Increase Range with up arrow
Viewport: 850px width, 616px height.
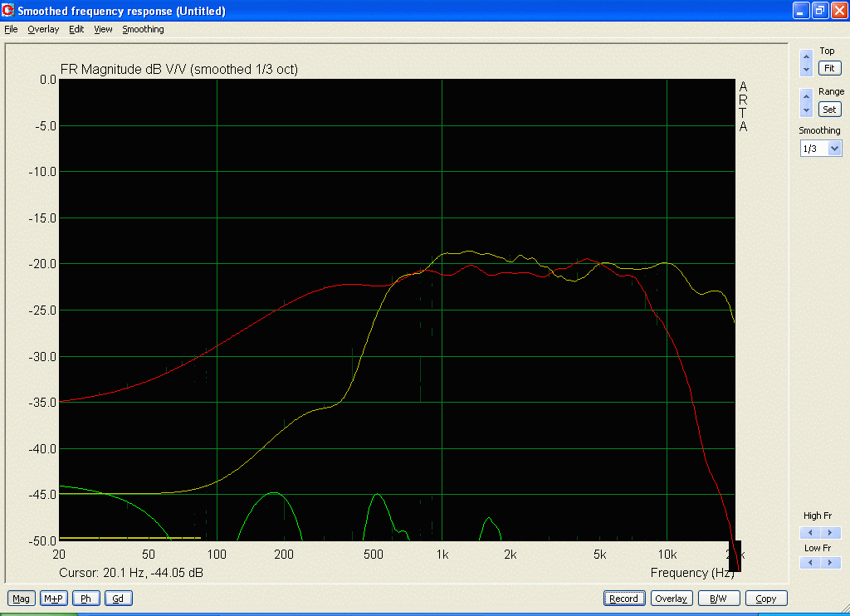coord(806,96)
